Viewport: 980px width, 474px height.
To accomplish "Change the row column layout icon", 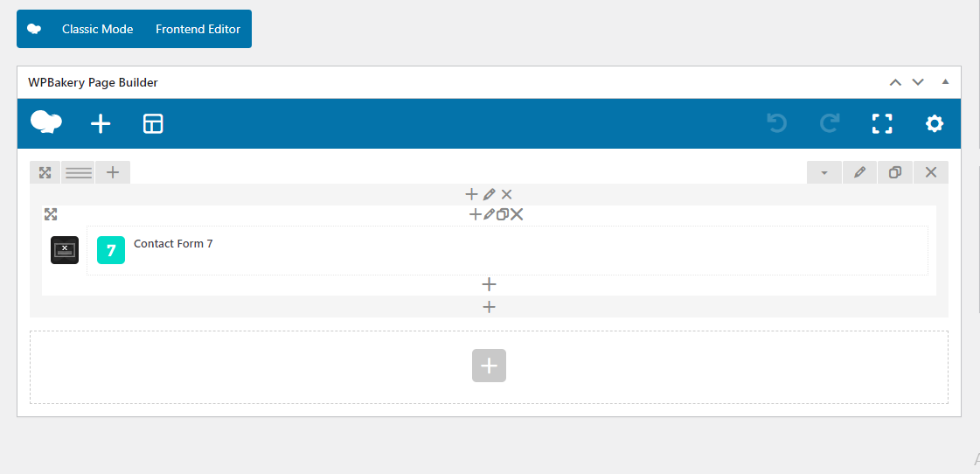I will (x=79, y=172).
